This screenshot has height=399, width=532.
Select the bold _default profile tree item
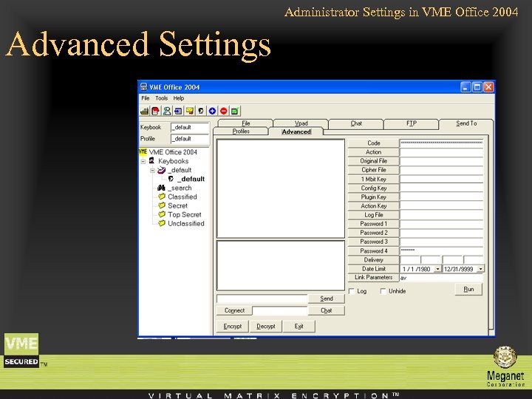coord(191,179)
